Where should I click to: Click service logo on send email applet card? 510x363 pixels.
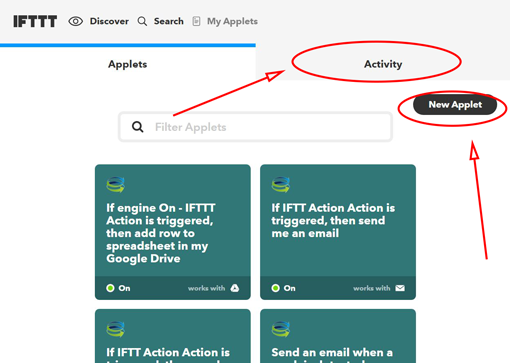pyautogui.click(x=281, y=185)
